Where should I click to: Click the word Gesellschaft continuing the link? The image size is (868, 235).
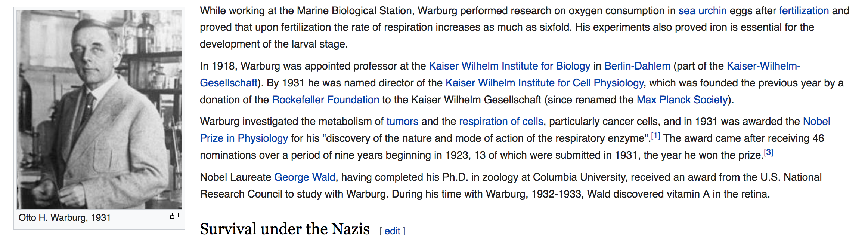click(229, 83)
